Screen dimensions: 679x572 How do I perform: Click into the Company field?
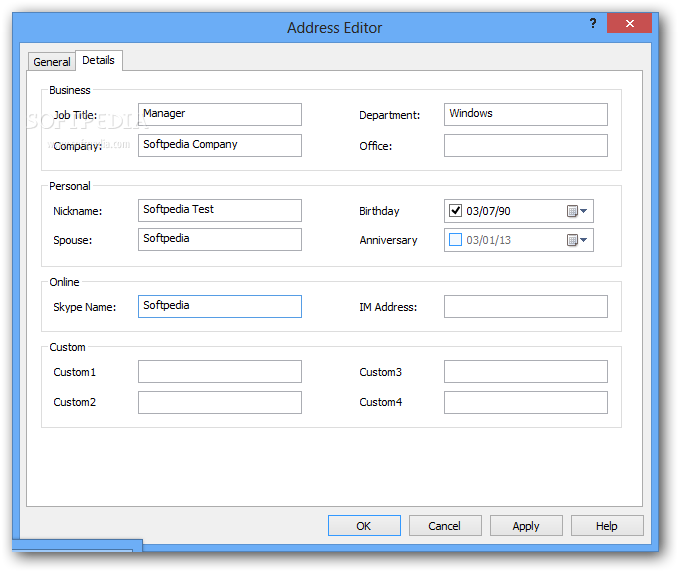220,145
